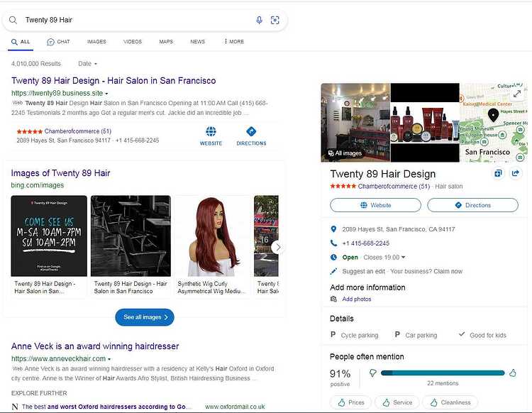Switch to the Chat tab

(58, 42)
